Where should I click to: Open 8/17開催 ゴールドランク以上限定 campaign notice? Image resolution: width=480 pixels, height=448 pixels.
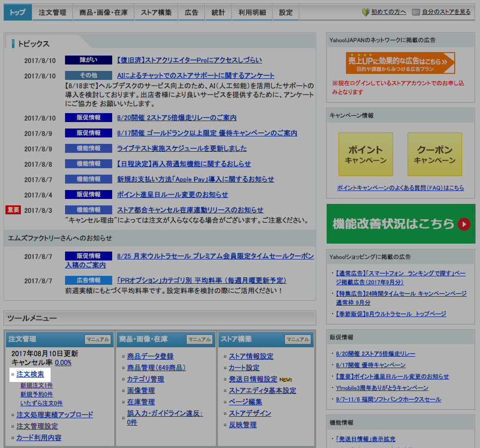[x=207, y=133]
